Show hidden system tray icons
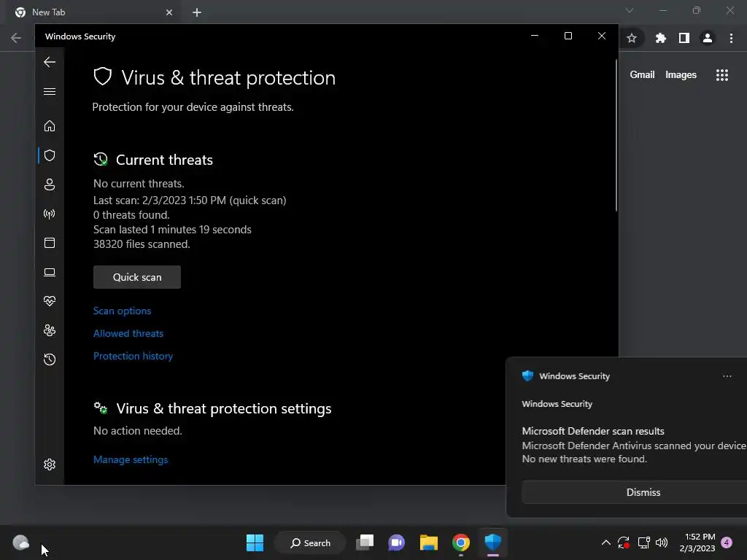747x560 pixels. point(606,542)
